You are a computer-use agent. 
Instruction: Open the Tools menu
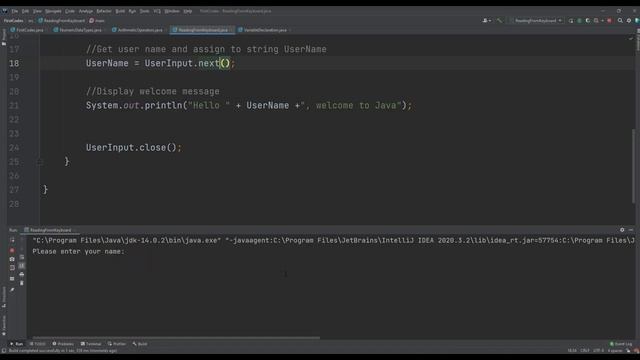(144, 11)
